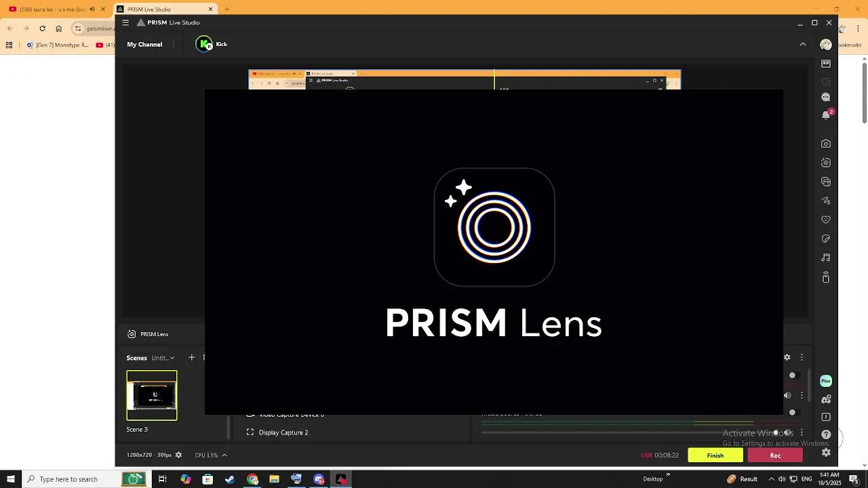The height and width of the screenshot is (488, 868).
Task: Go to the browser home page
Action: tap(59, 28)
